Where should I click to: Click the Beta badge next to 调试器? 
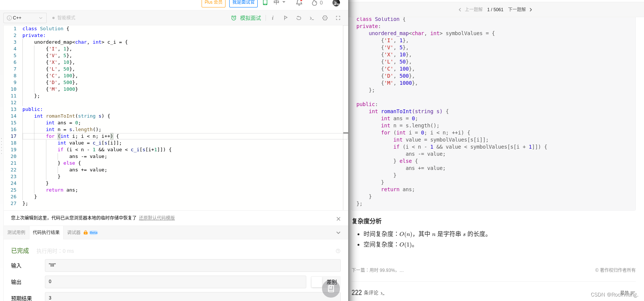[93, 233]
